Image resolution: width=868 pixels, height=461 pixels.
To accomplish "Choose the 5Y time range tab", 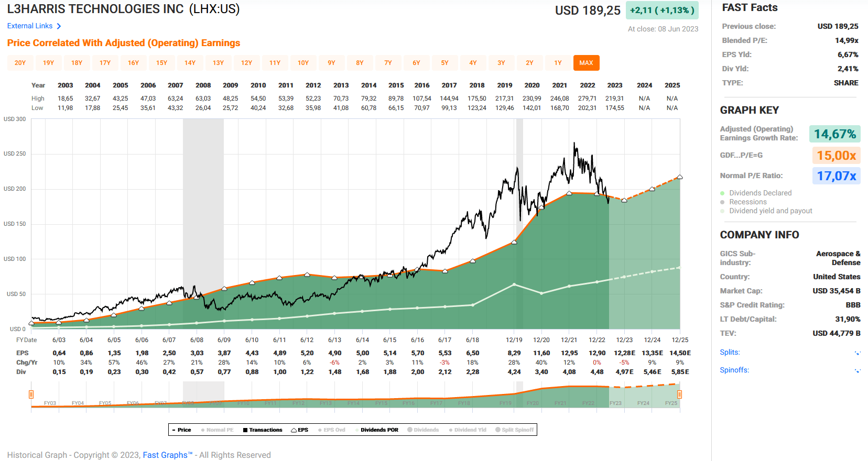I will (445, 63).
